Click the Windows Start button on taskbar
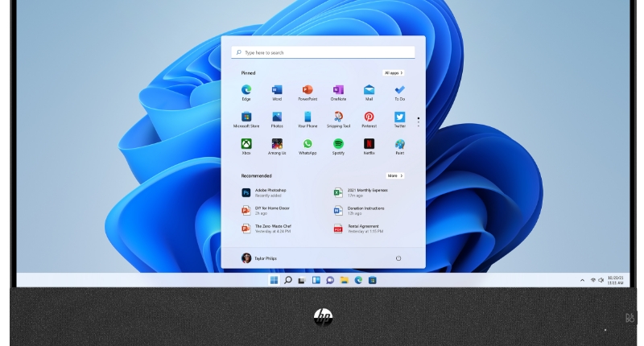644x346 pixels. tap(274, 280)
